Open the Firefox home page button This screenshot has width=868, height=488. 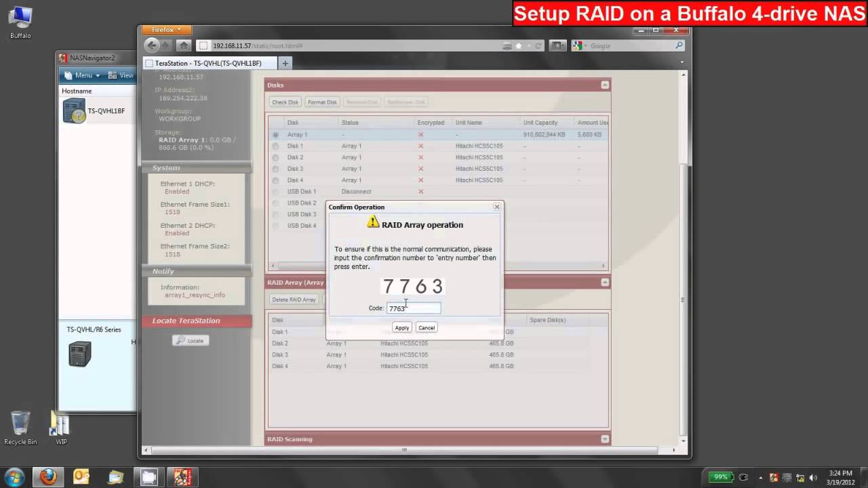pyautogui.click(x=184, y=45)
